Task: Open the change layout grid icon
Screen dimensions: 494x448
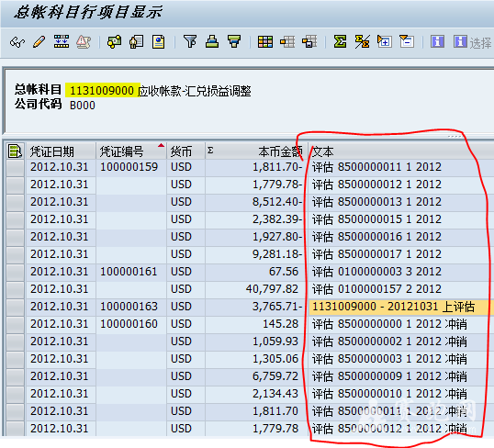Action: click(265, 41)
